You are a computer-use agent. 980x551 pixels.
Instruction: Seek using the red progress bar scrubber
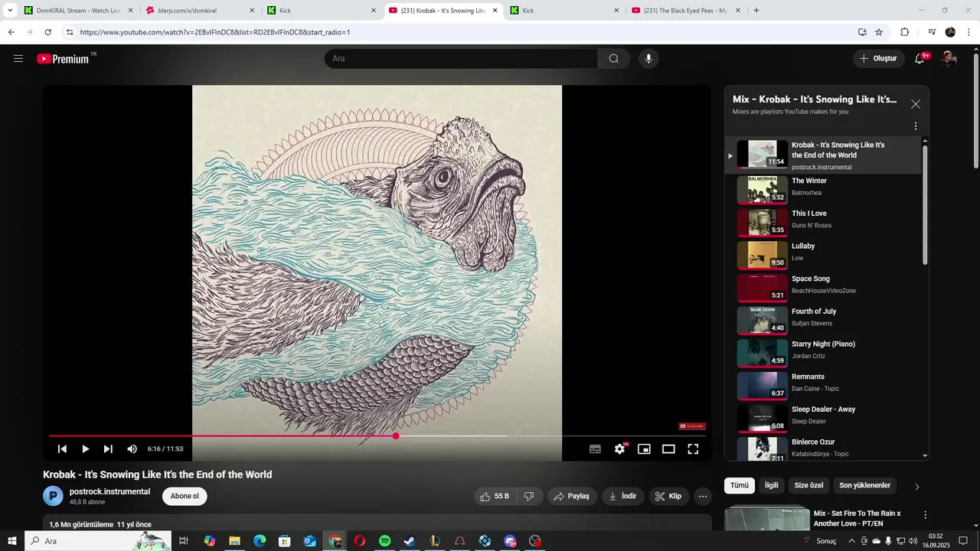(x=396, y=436)
